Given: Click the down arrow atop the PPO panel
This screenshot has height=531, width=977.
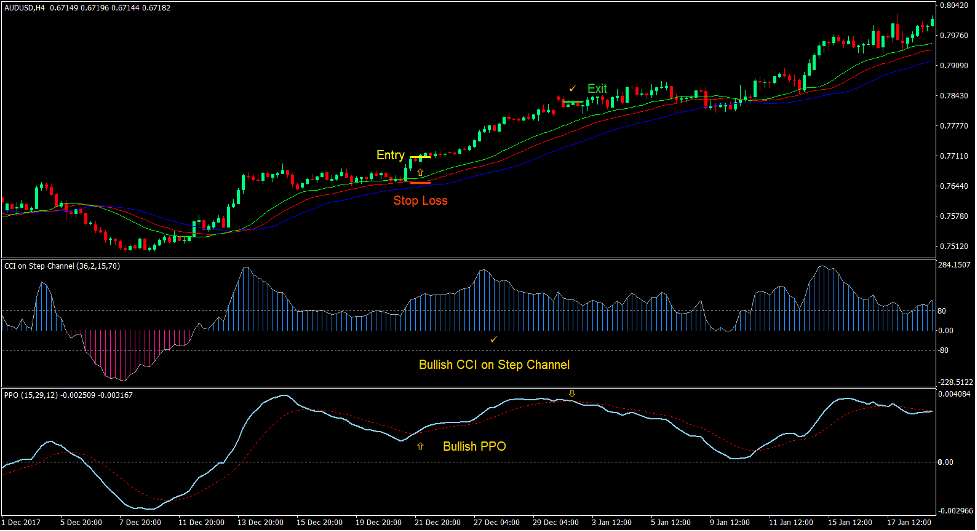Looking at the screenshot, I should (x=572, y=394).
